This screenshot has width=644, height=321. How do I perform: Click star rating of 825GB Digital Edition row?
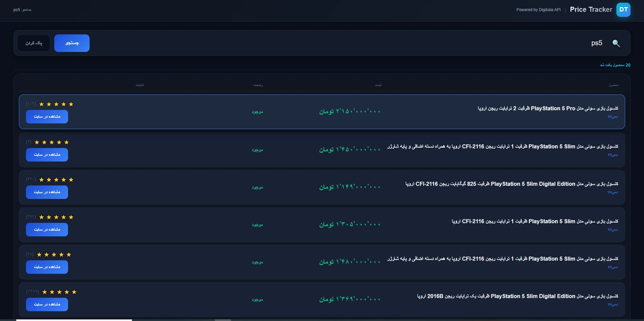pyautogui.click(x=56, y=180)
